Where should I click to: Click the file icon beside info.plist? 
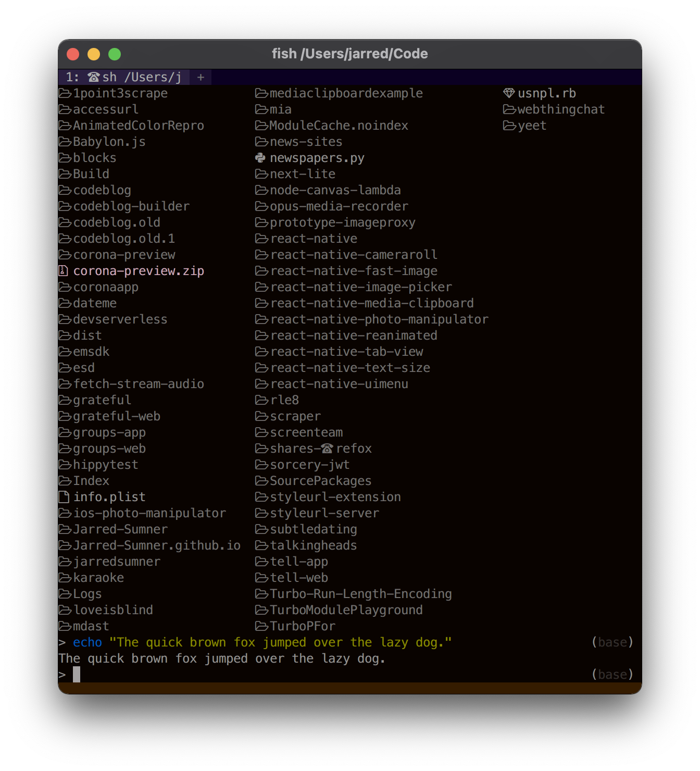tap(64, 496)
